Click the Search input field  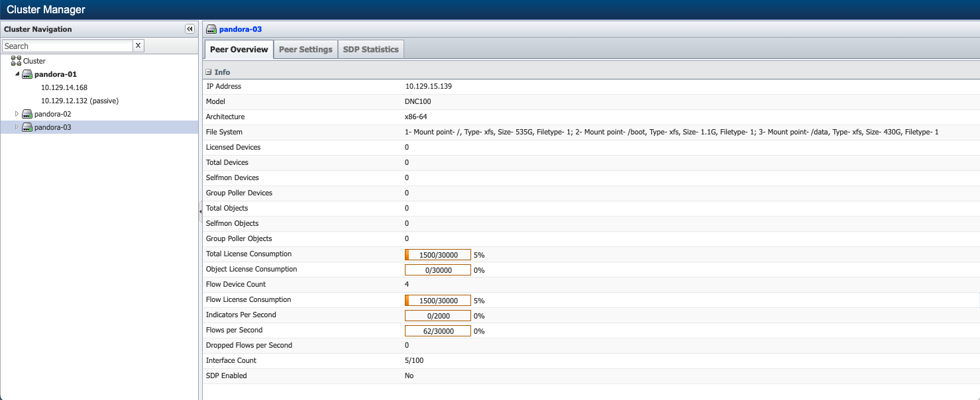pos(68,46)
